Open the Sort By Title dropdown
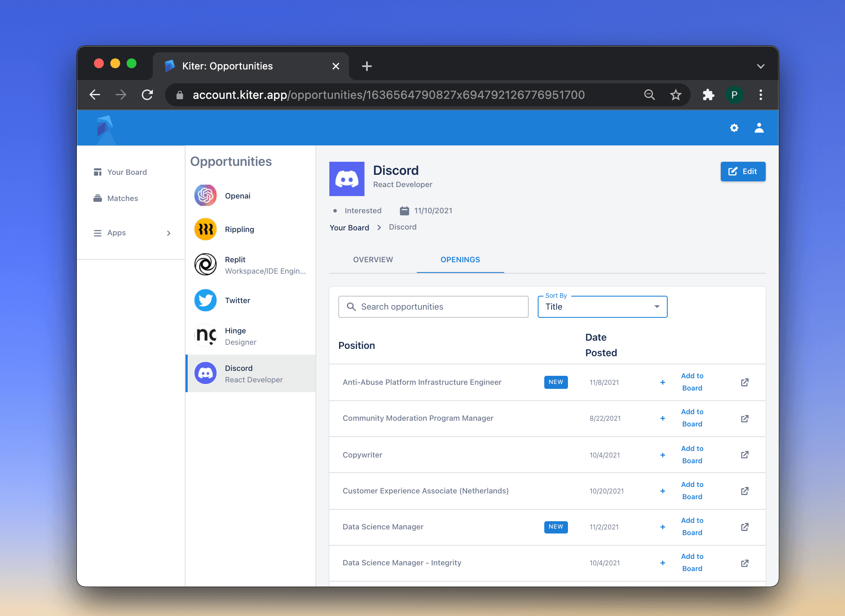 tap(602, 307)
